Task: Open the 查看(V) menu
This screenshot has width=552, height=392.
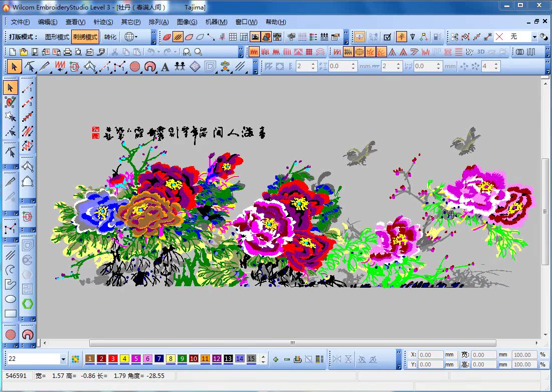Action: pyautogui.click(x=75, y=22)
